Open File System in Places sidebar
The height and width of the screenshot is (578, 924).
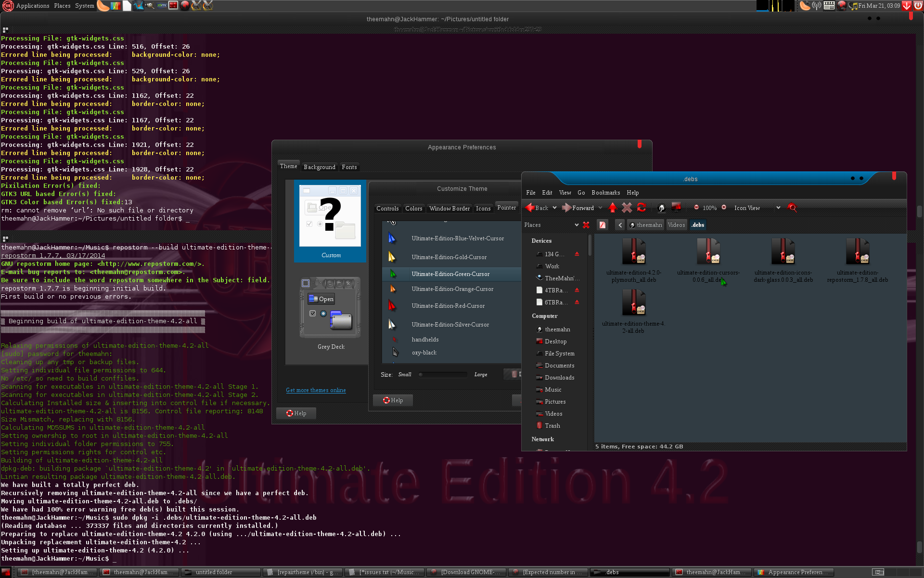[x=559, y=353]
